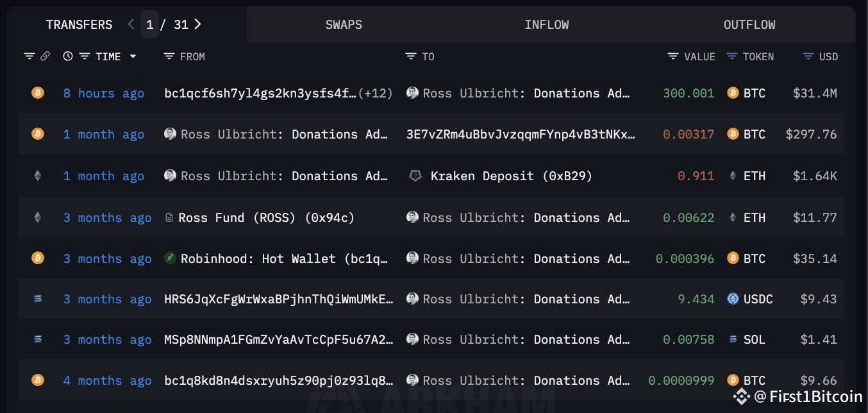Open Ross Ulbricht sender in 0.00317 BTC row
This screenshot has width=868, height=413.
284,134
